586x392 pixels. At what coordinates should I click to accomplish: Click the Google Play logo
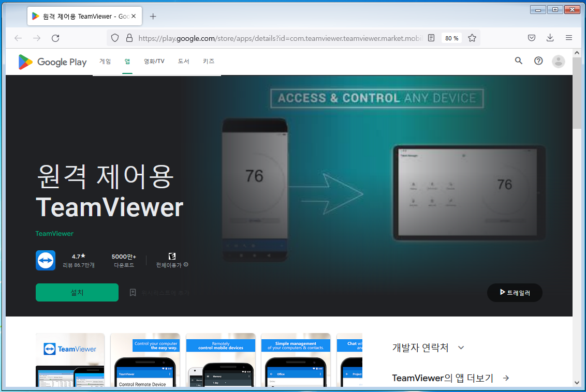pos(52,62)
